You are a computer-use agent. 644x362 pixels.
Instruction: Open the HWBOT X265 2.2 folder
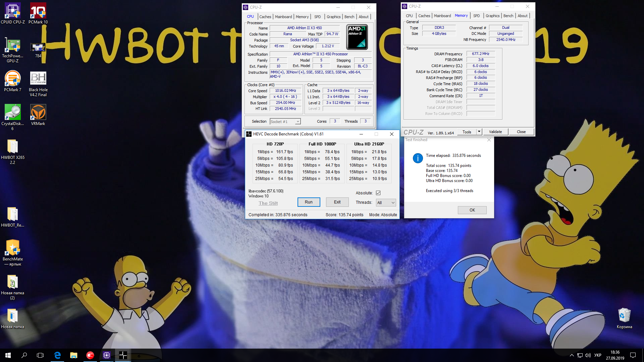(13, 152)
